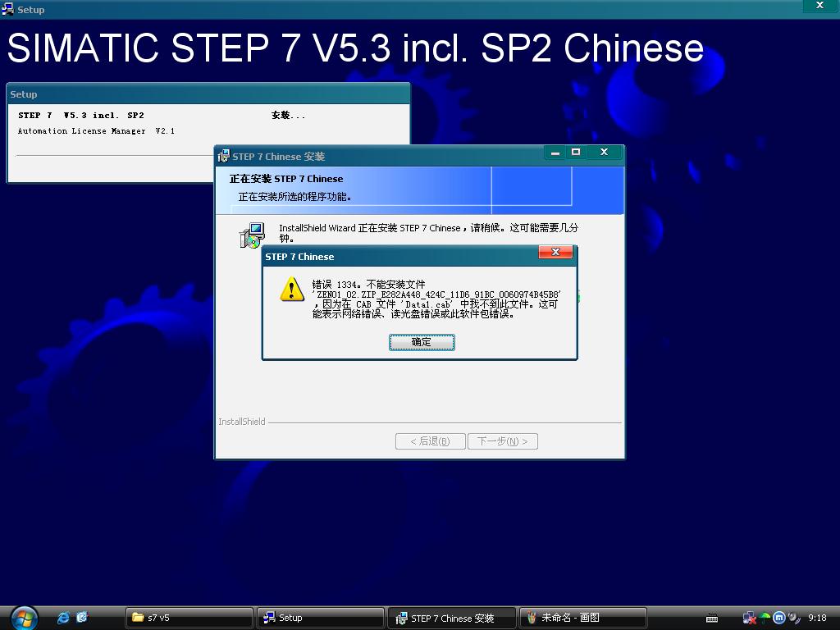Click the Automation License Manager V2.1 entry
This screenshot has width=840, height=630.
97,130
